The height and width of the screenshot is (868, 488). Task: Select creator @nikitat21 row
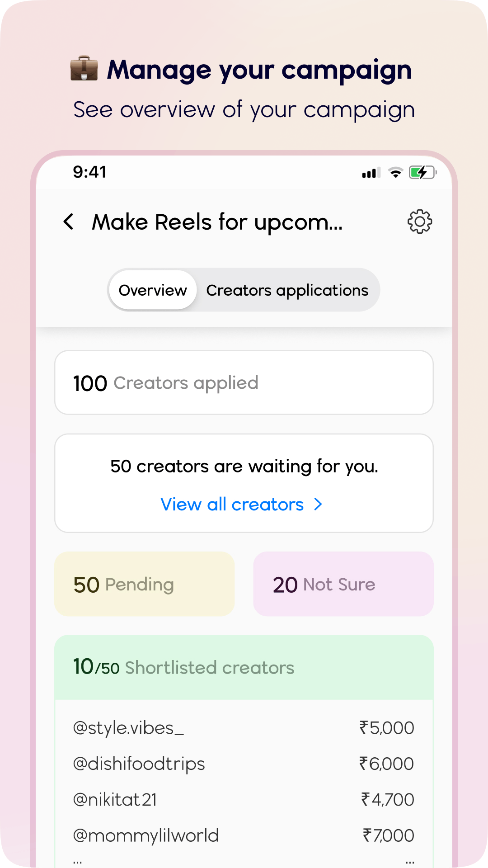tap(244, 799)
